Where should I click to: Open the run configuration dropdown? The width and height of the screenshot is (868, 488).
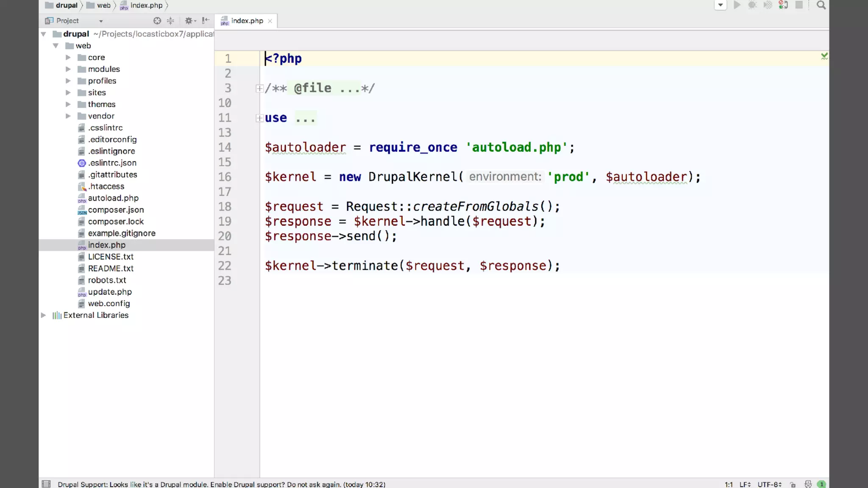[720, 5]
